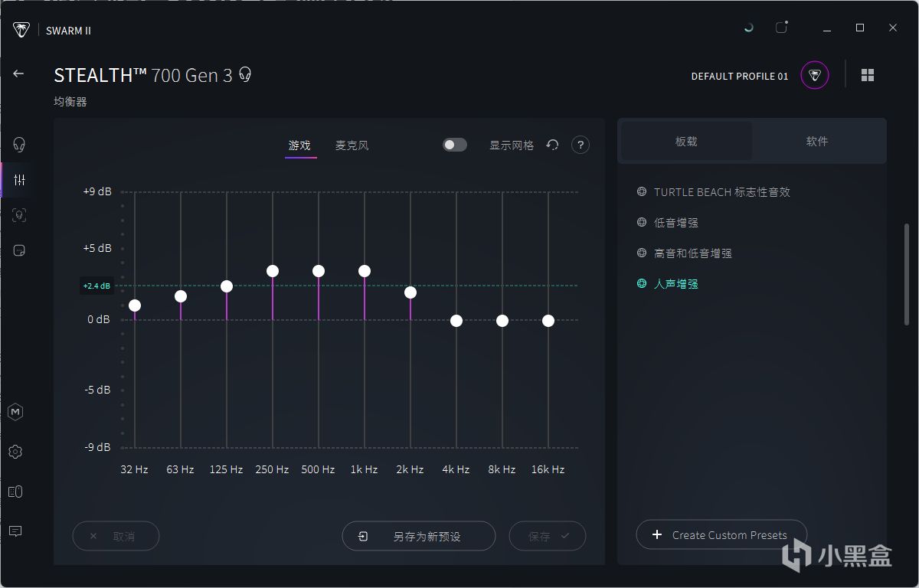
Task: Go back using the left arrow
Action: (x=18, y=73)
